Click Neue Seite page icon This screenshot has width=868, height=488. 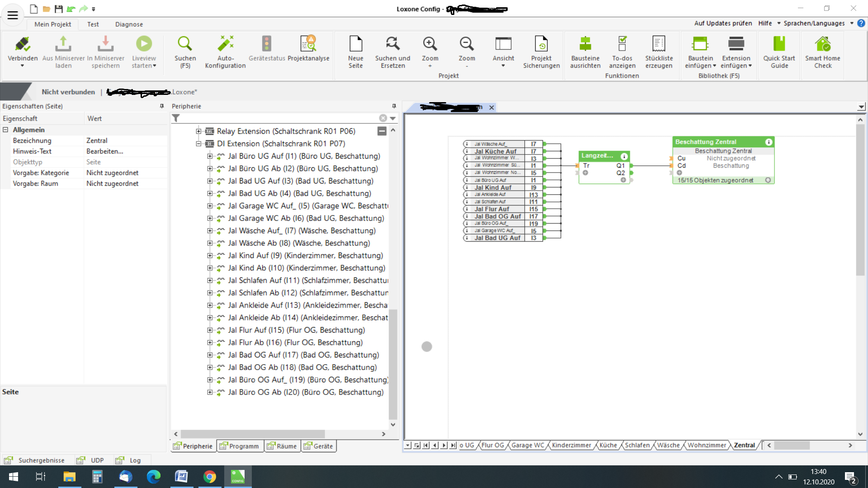[355, 44]
